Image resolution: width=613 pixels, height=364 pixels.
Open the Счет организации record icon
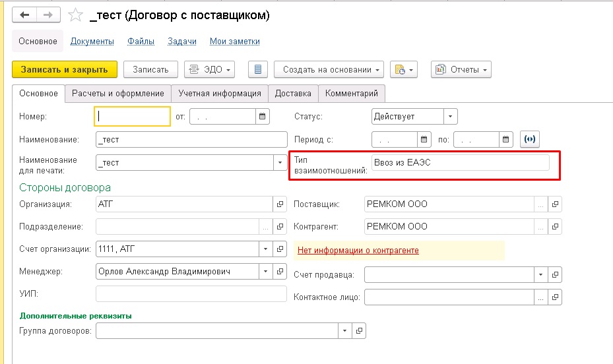(x=280, y=249)
